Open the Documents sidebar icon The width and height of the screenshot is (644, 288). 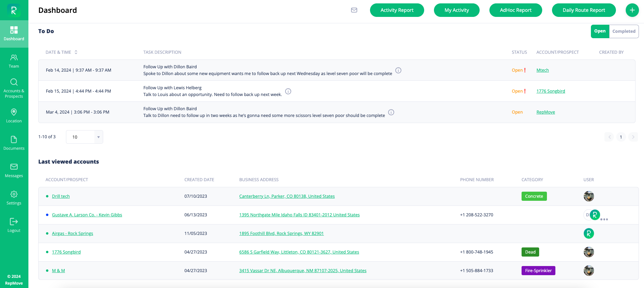[14, 140]
